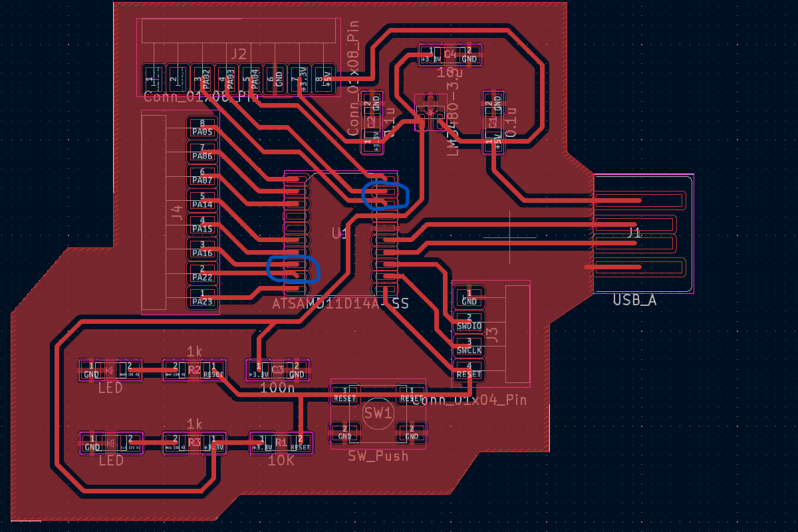Click the 100n value label
Viewport: 798px width, 532px height.
[x=277, y=387]
